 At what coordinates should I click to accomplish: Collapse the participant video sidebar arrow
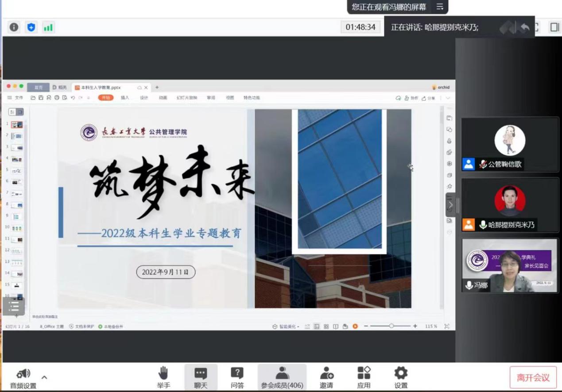click(450, 205)
